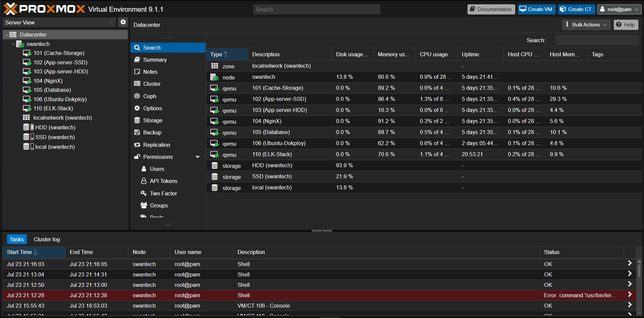
Task: Click the Users person icon
Action: coord(144,169)
